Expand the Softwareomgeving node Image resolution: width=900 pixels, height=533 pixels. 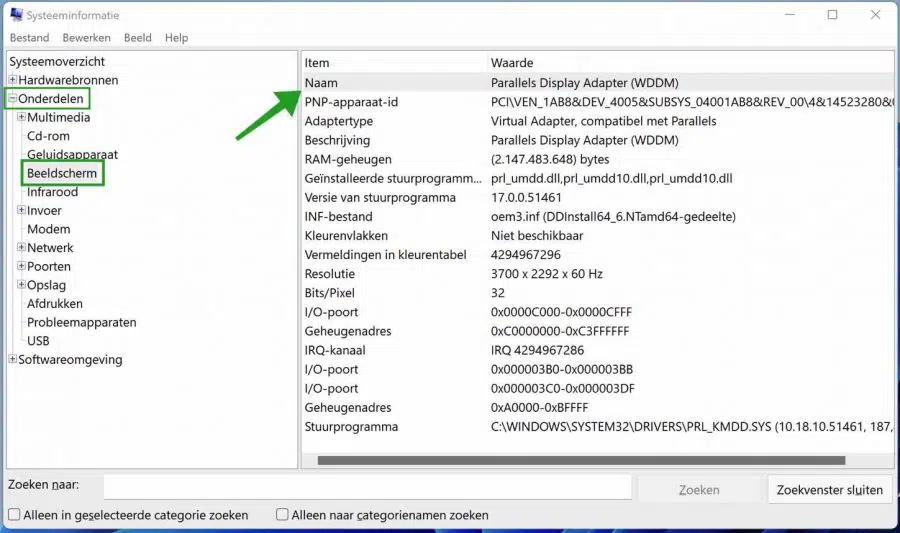13,359
